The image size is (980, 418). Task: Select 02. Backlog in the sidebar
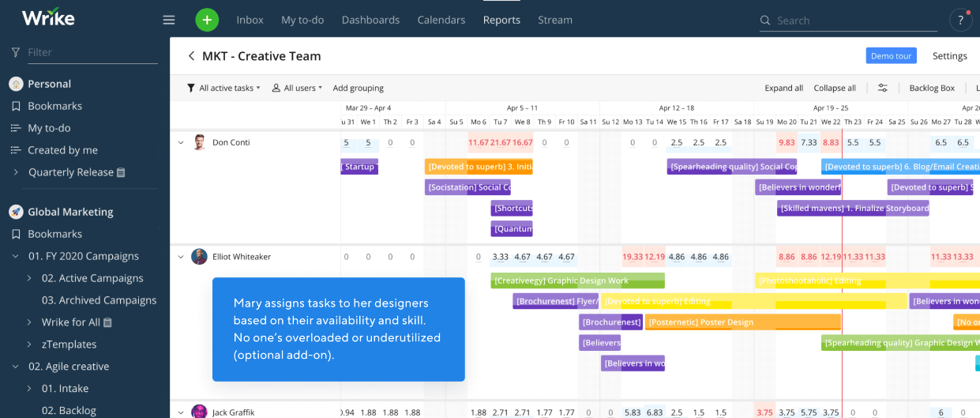point(69,410)
